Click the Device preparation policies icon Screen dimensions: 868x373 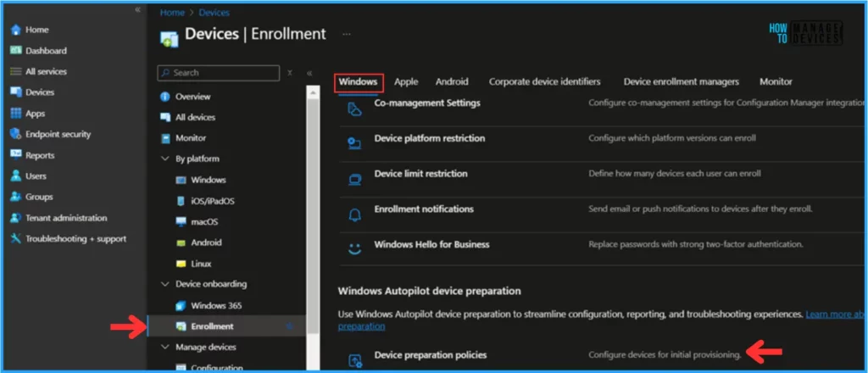[x=354, y=361]
